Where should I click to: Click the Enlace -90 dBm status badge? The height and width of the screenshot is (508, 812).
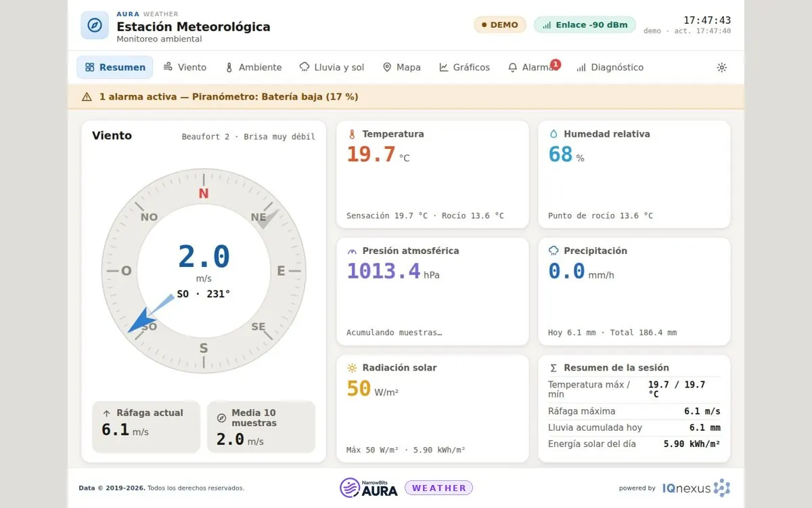click(x=585, y=25)
